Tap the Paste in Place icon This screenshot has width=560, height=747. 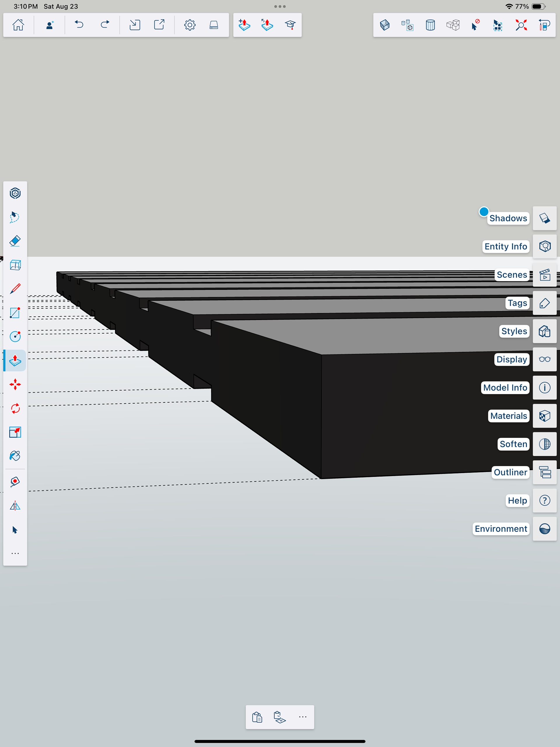(279, 717)
